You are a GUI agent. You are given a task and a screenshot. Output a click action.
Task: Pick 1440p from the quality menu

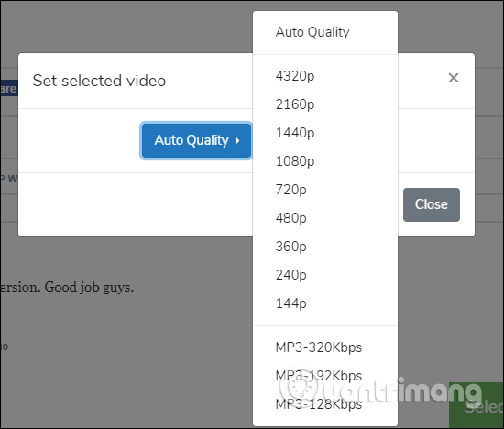click(x=325, y=133)
